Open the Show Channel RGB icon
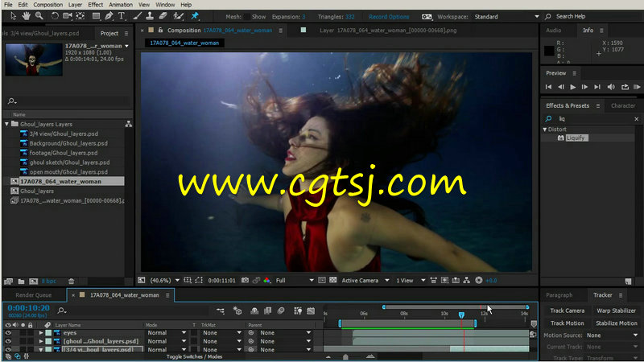Screen dimensions: 644x362 267,280
